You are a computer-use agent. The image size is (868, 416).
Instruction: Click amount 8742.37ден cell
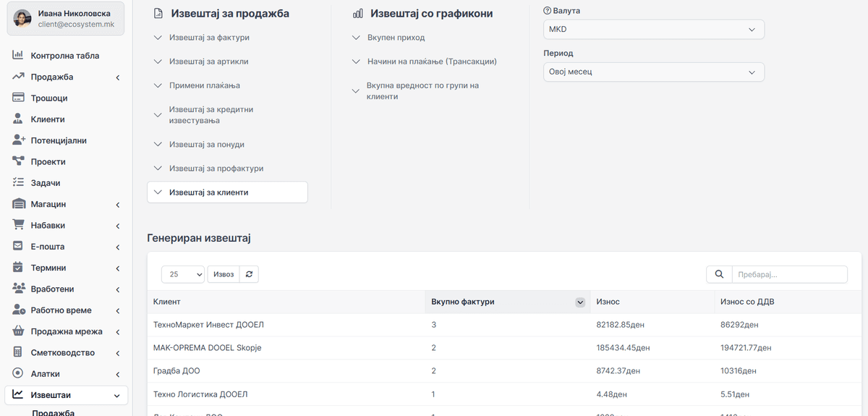click(x=652, y=371)
